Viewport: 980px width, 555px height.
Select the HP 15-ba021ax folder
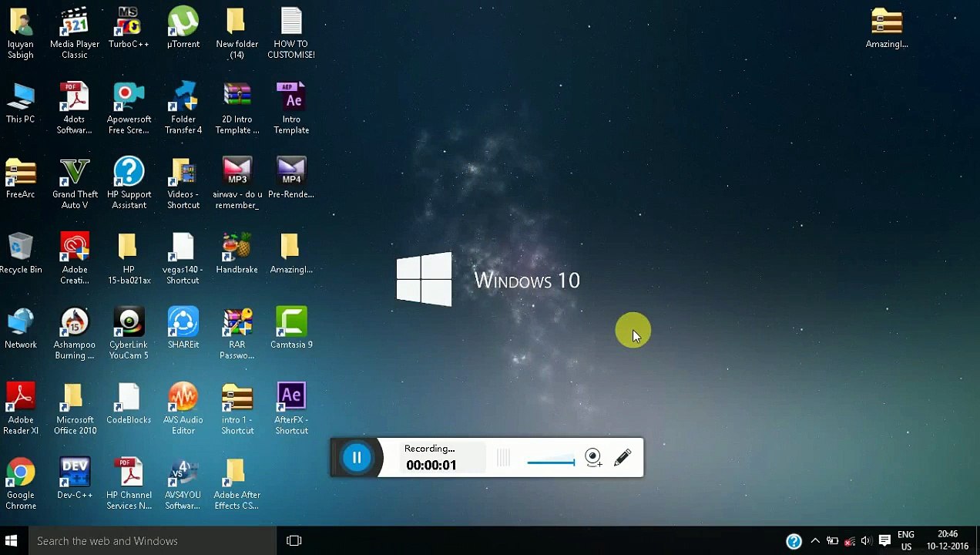129,259
